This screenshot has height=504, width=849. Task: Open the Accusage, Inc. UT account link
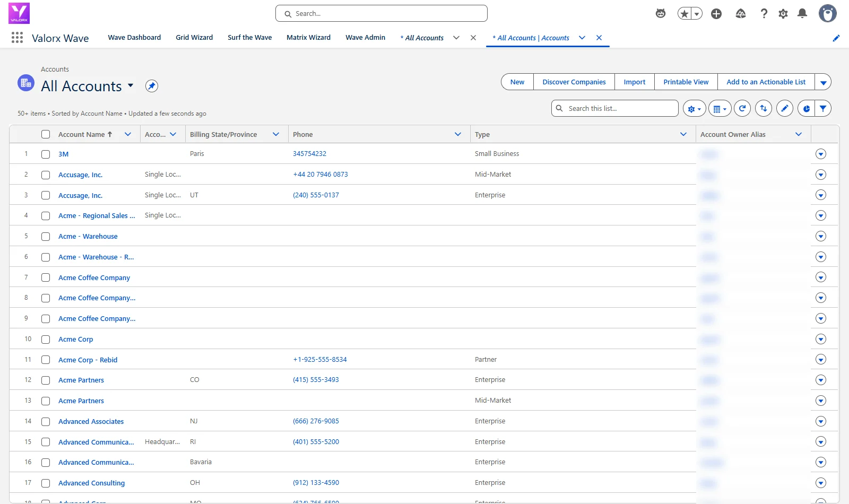[80, 195]
